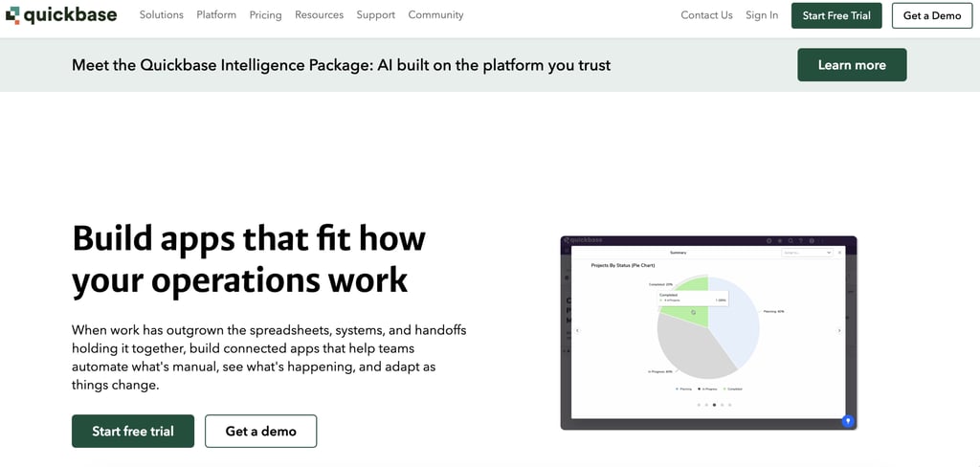
Task: Click the Sign In link
Action: 762,15
